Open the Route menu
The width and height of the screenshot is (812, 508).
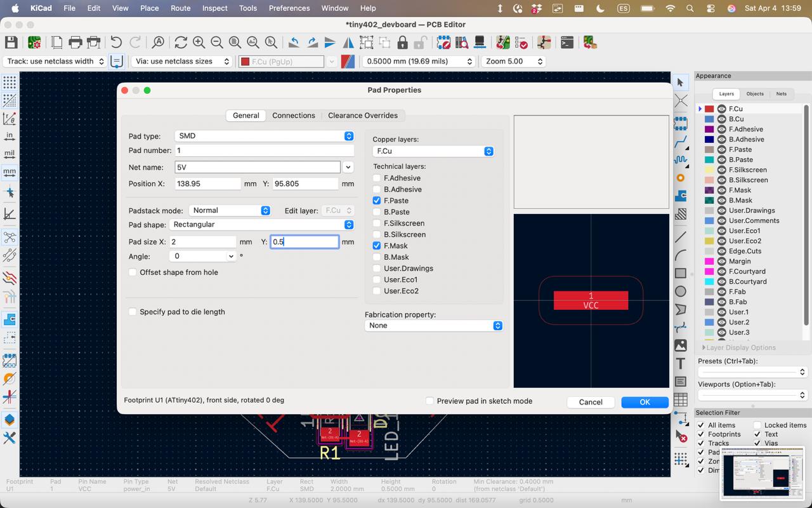(x=180, y=8)
